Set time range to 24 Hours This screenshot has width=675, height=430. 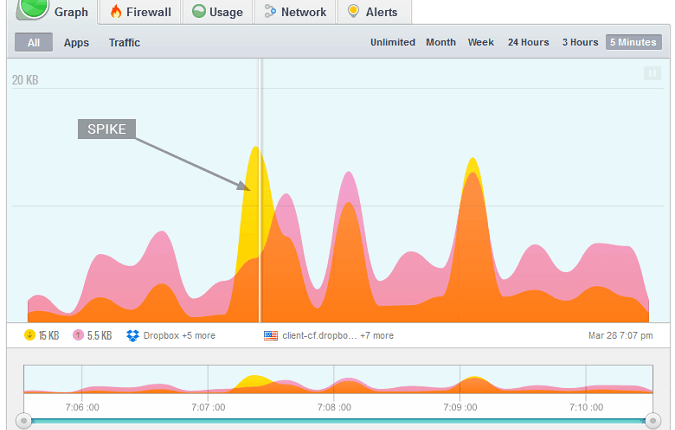pos(528,43)
